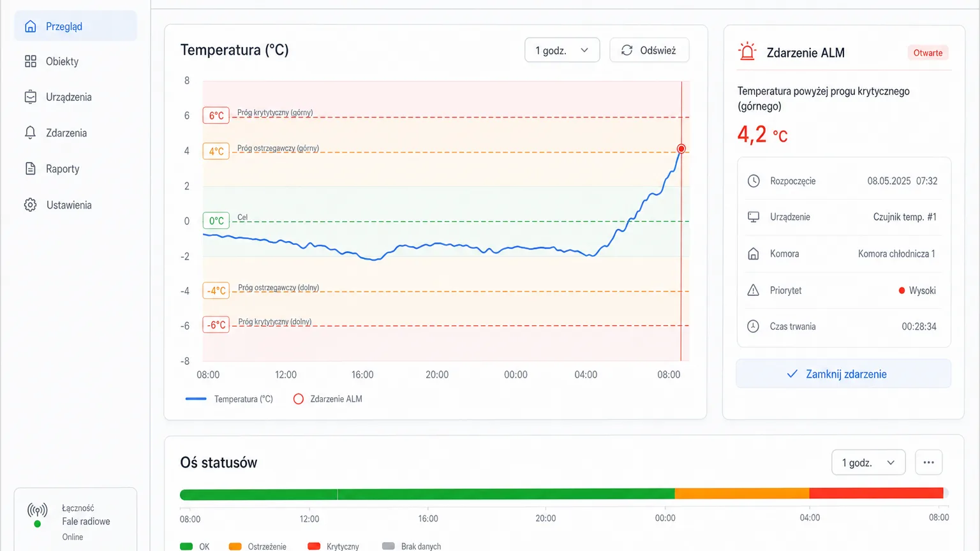
Task: Click the -6°C lower critical threshold label
Action: point(216,325)
